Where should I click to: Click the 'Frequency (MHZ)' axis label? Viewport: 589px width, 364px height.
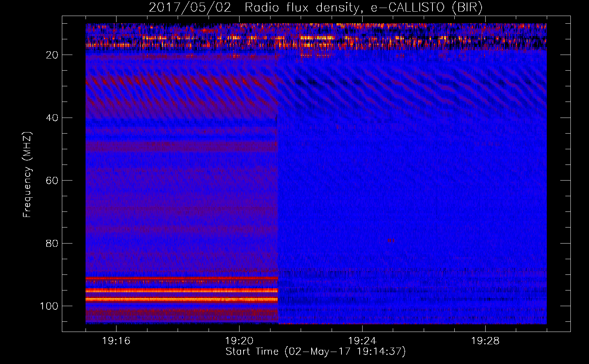click(x=27, y=175)
